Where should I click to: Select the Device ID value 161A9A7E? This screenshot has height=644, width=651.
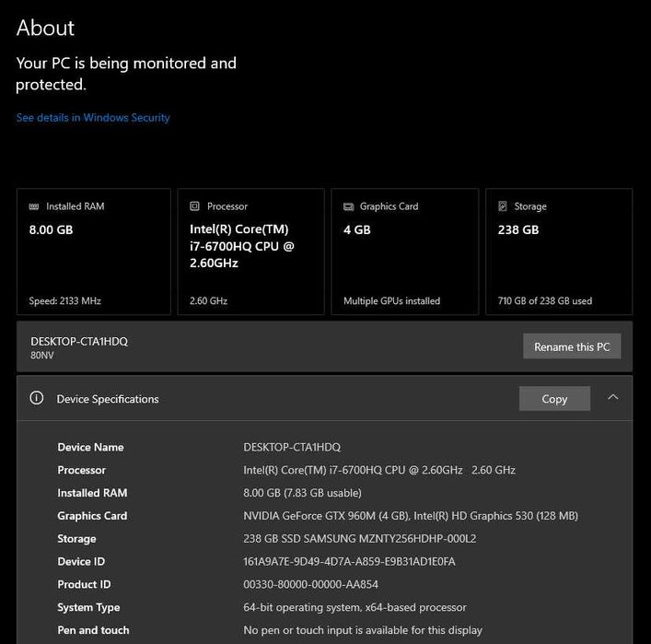[x=349, y=562]
